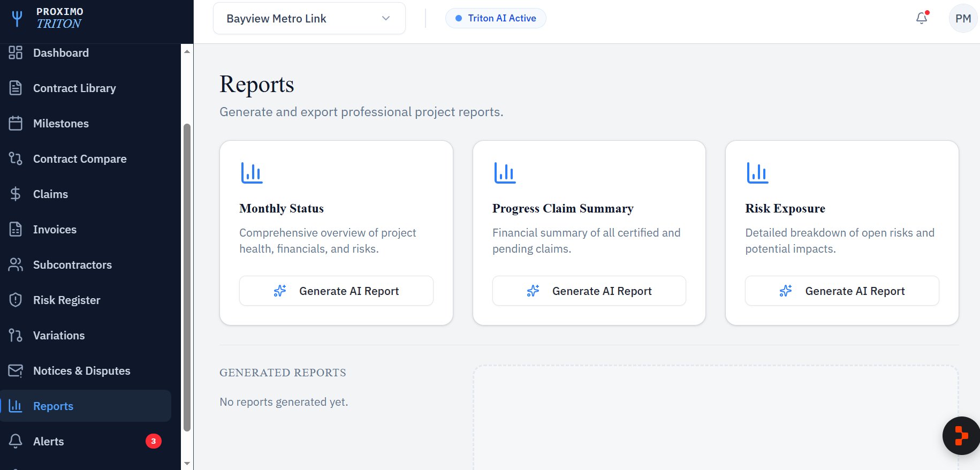Click the Reports page heading
Screen dimensions: 980x470
257,85
